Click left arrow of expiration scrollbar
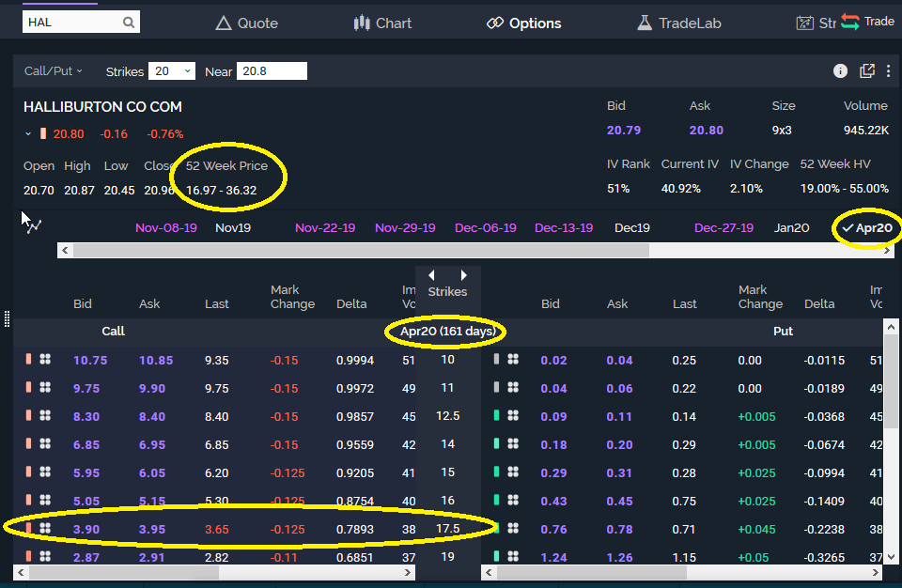The image size is (902, 588). pyautogui.click(x=65, y=250)
